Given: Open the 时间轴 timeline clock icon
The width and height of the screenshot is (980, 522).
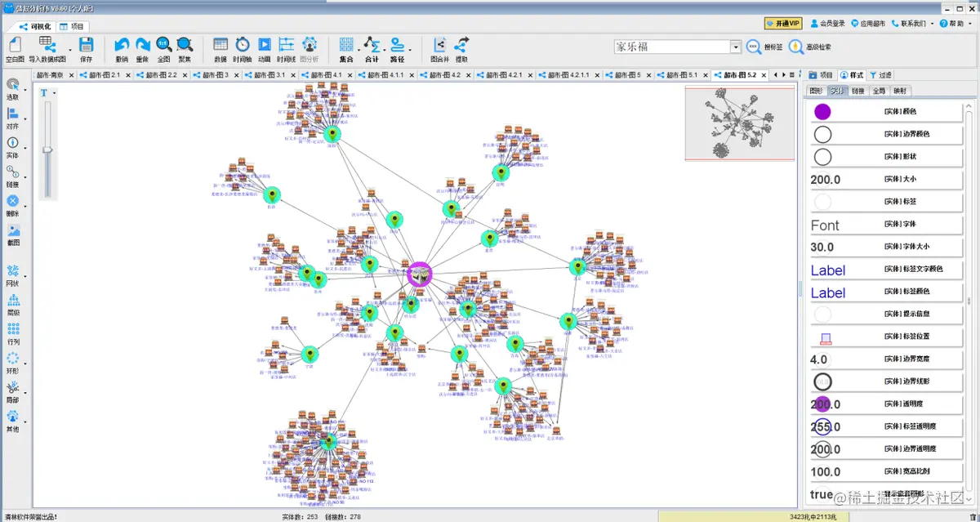Looking at the screenshot, I should pyautogui.click(x=243, y=45).
